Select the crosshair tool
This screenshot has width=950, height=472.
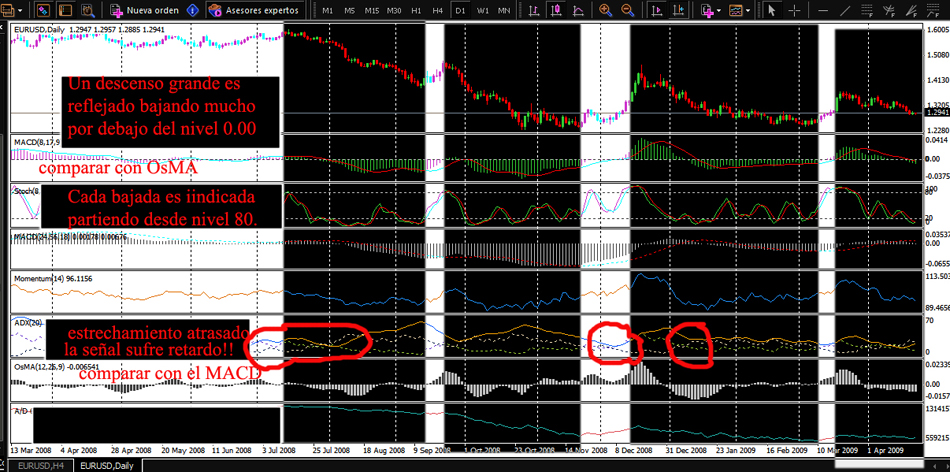point(792,10)
